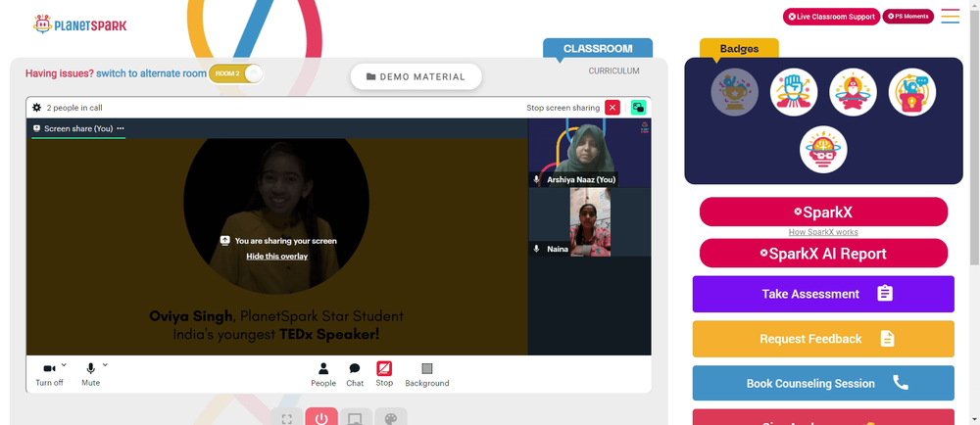
Task: Click Book Counseling Session
Action: 823,383
